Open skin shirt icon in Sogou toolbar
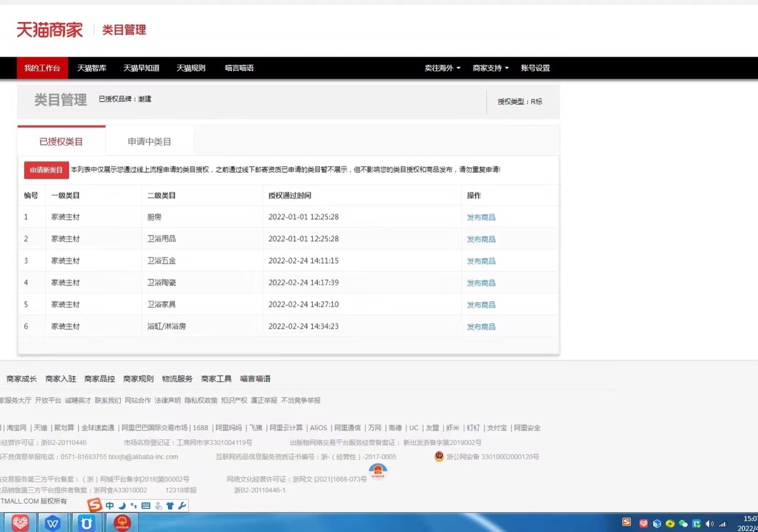 170,505
